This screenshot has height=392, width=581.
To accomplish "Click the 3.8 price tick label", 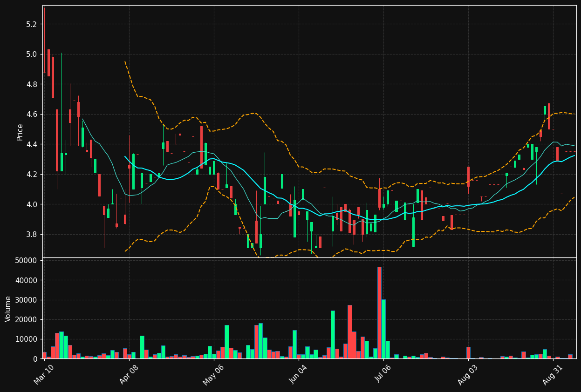I will tap(31, 234).
